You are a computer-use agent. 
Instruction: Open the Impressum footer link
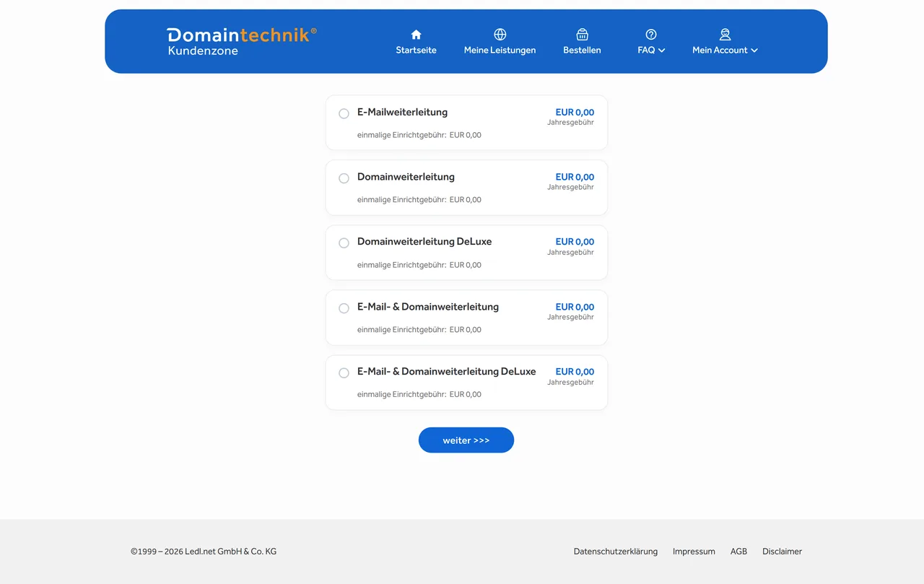coord(694,552)
